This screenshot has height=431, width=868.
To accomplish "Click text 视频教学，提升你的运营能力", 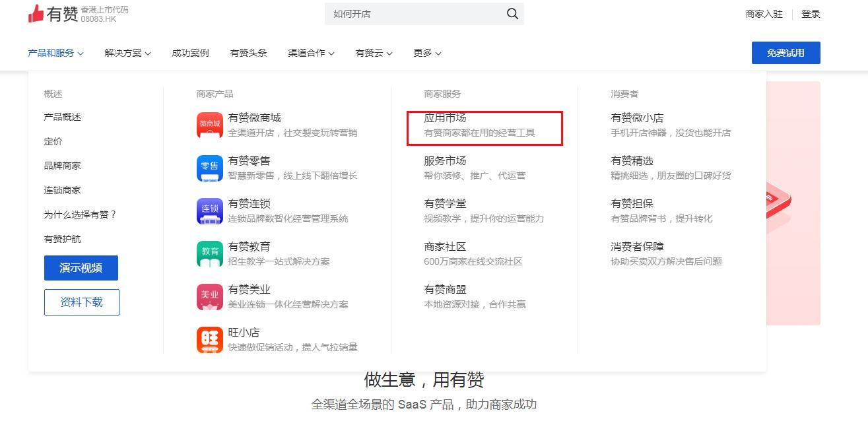I will 484,218.
